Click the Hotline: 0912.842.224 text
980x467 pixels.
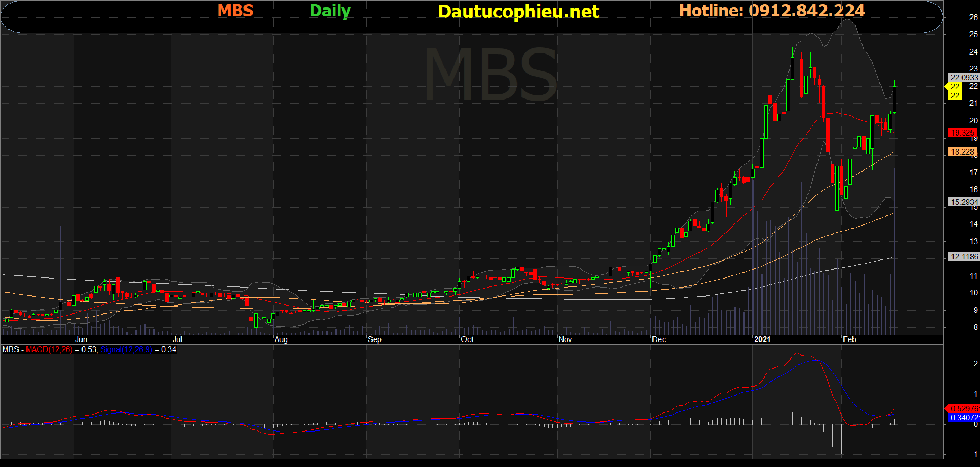(772, 11)
